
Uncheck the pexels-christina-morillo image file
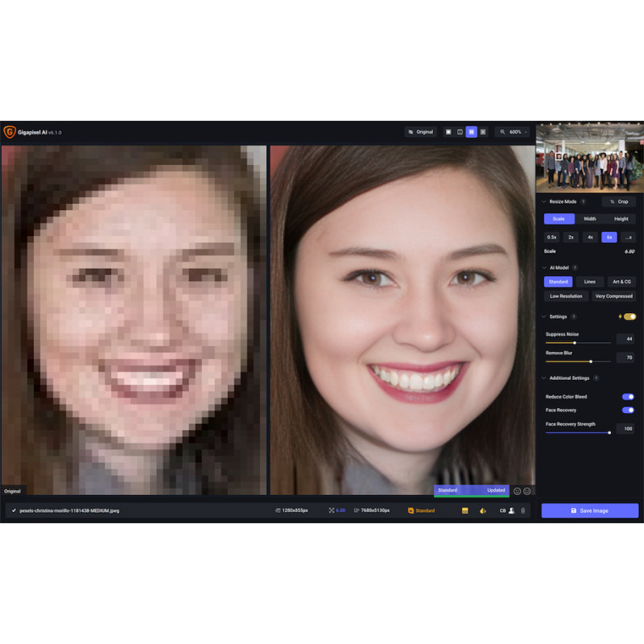[x=14, y=510]
